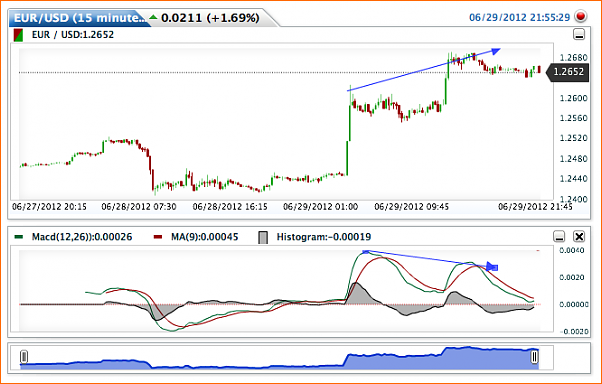Image resolution: width=602 pixels, height=384 pixels.
Task: Click the 06/29/2012 21:45 axis label
Action: tap(535, 207)
